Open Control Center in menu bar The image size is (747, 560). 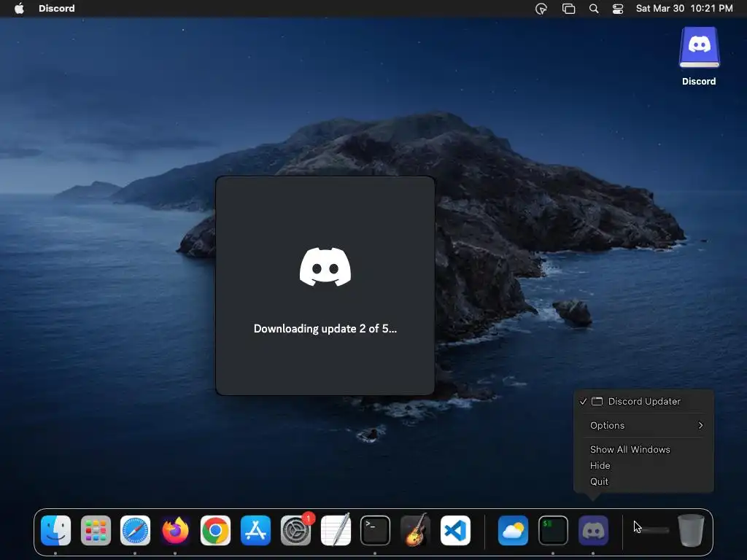(618, 9)
